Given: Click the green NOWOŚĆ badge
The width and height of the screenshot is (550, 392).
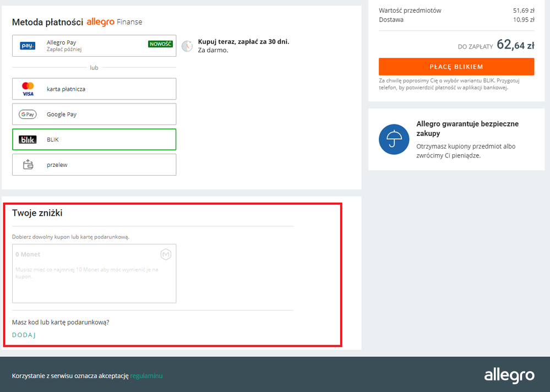Looking at the screenshot, I should coord(160,44).
